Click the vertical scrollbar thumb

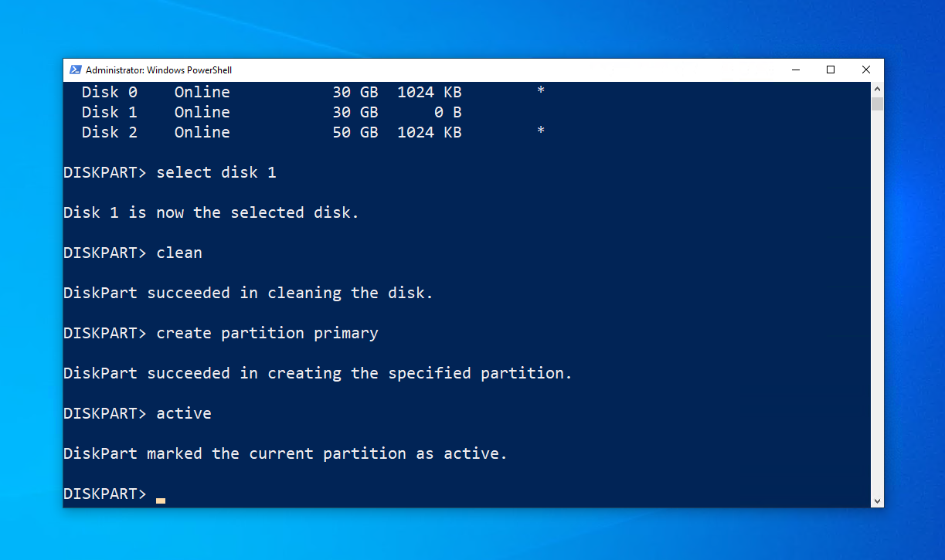(876, 104)
